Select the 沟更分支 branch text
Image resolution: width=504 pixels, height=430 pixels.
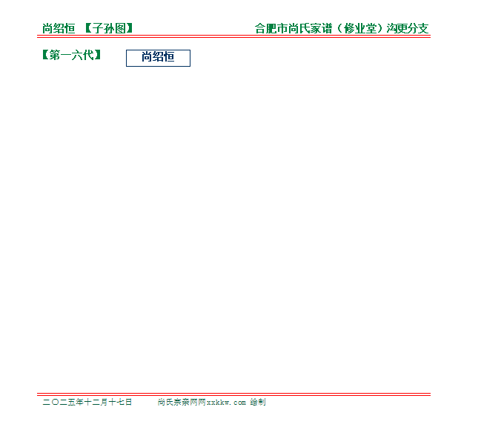[x=408, y=29]
